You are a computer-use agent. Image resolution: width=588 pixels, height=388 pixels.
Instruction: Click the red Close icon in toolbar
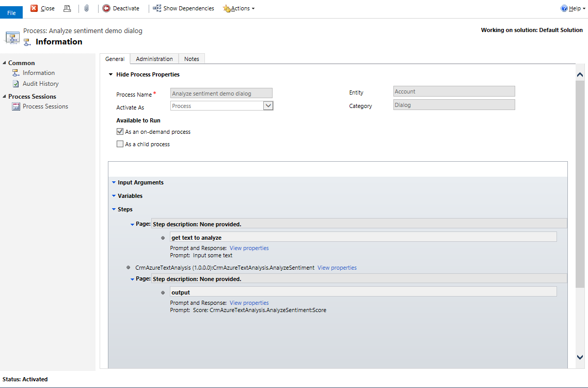click(34, 8)
